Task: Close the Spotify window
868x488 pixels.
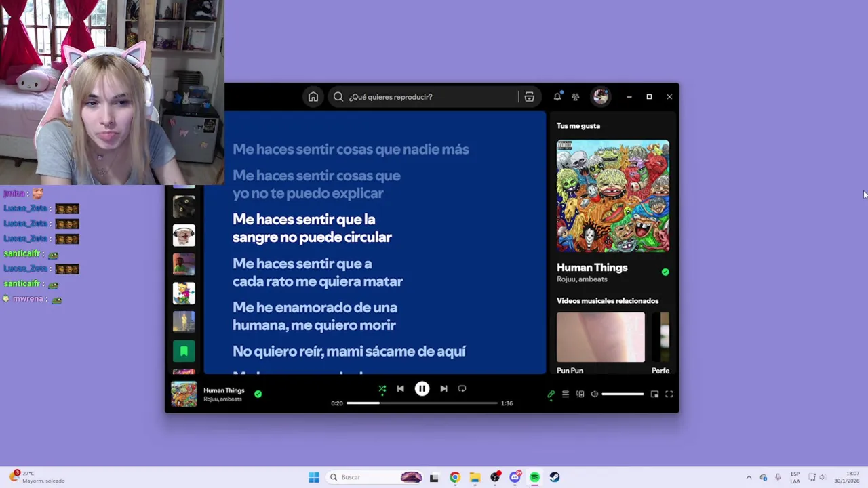Action: point(669,97)
